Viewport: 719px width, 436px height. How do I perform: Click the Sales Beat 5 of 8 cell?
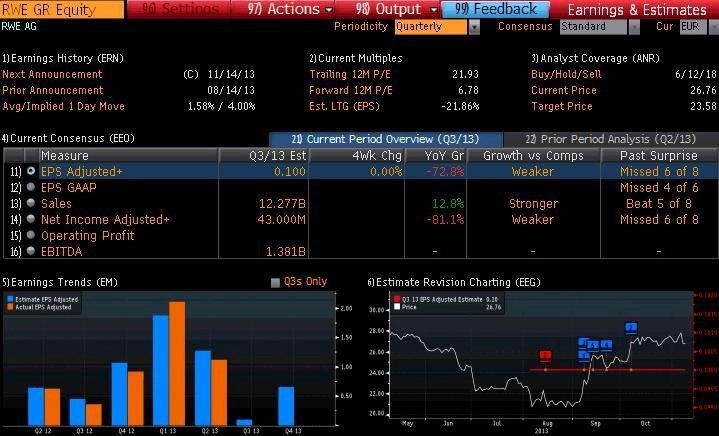coord(659,204)
